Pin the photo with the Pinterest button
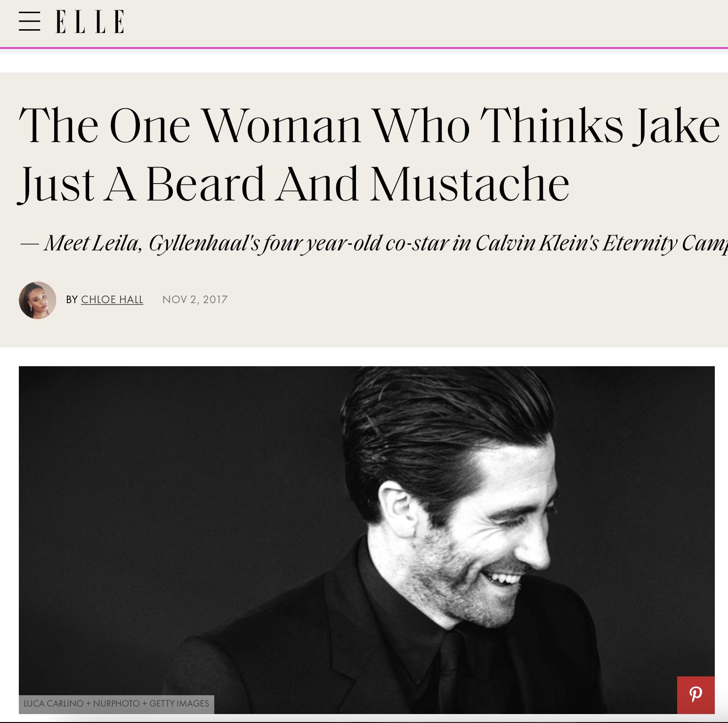Screen dimensions: 728x723 pyautogui.click(x=696, y=695)
